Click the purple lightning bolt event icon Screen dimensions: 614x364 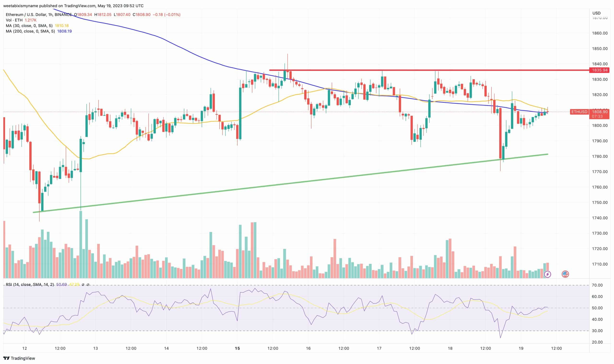[x=548, y=274]
